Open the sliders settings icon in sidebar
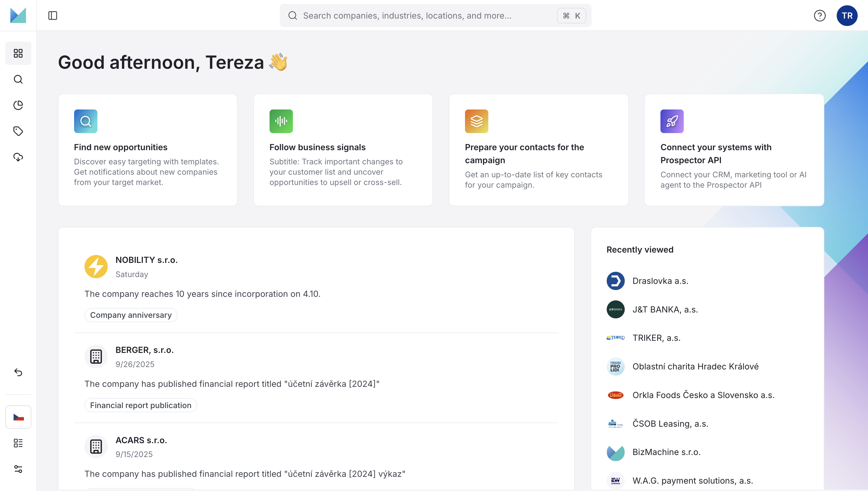 (x=18, y=469)
